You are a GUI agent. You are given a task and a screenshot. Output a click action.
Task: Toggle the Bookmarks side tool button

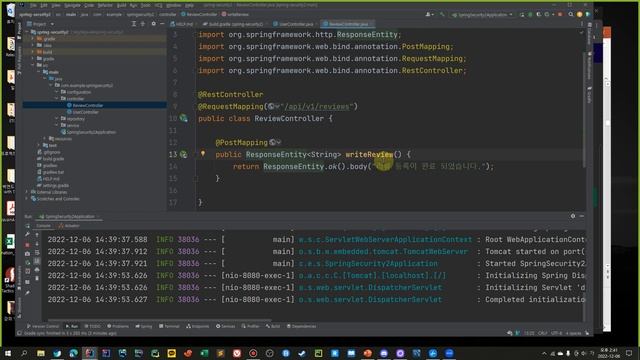point(19,278)
